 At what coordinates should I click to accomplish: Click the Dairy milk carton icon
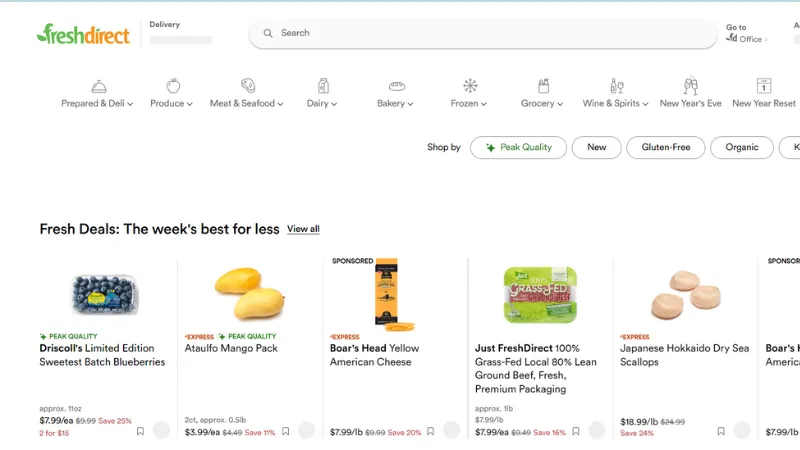[x=323, y=86]
